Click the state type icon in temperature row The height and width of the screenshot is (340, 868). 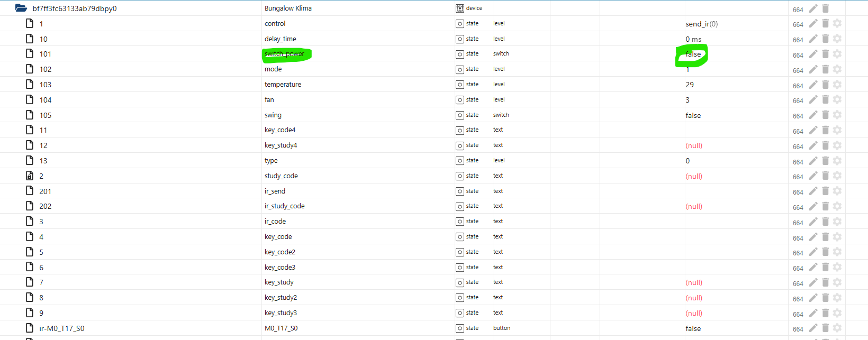pos(460,85)
